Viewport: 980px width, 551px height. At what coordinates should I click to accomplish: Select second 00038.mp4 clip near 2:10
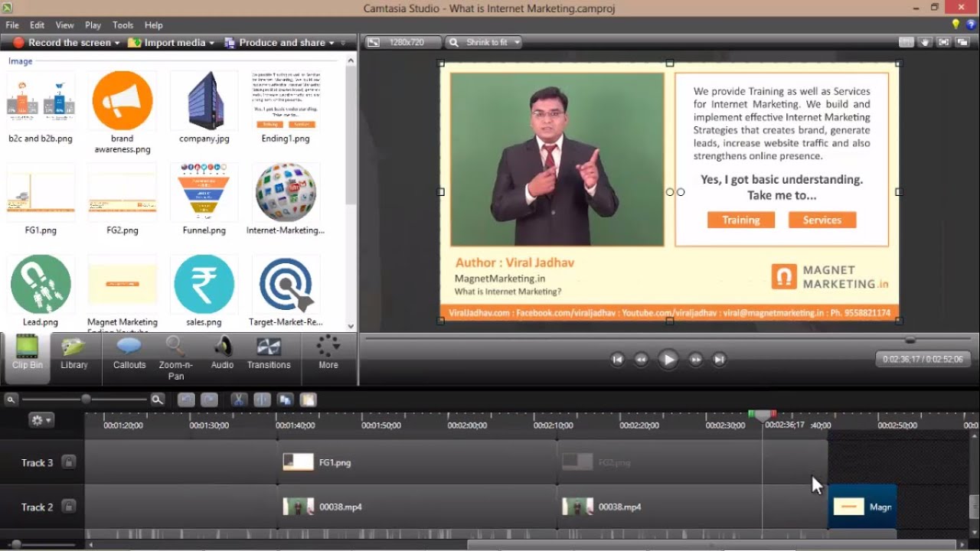[692, 507]
